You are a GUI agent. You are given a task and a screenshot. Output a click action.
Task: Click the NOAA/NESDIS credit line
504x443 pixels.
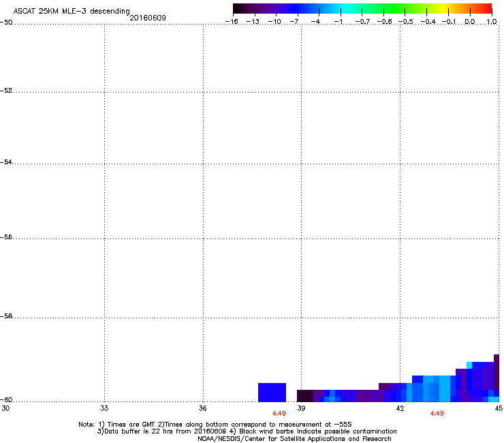(294, 438)
